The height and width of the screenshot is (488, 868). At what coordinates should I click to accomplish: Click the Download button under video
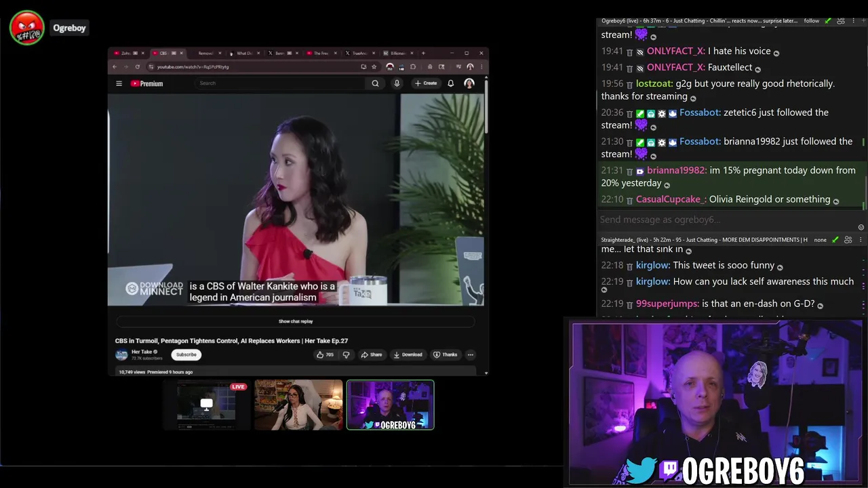coord(408,354)
